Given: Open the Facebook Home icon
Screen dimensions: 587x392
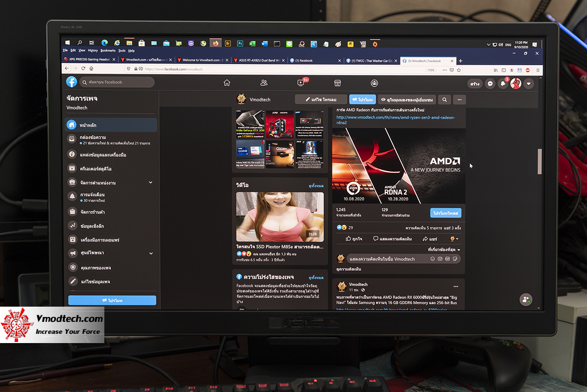Looking at the screenshot, I should pyautogui.click(x=227, y=83).
